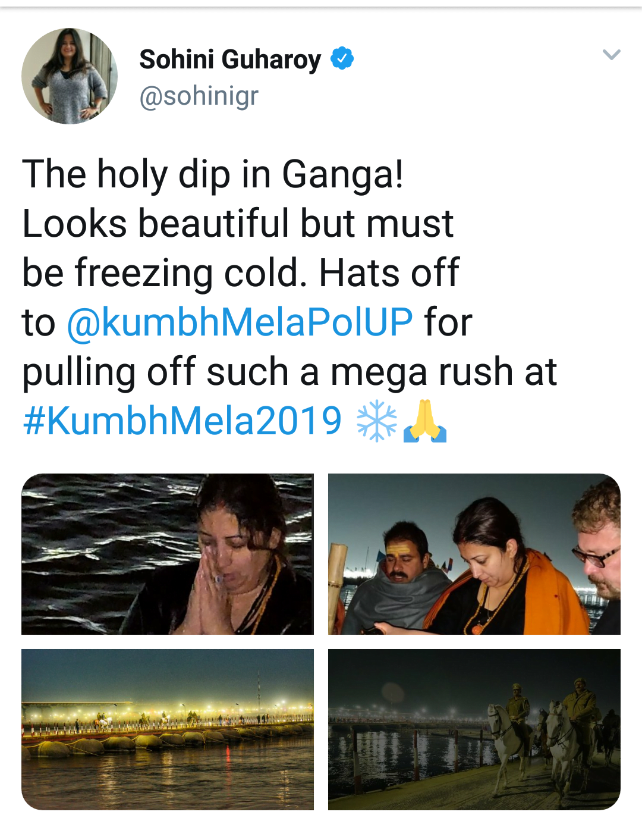Open photo of woman praying in water
642x840 pixels.
[x=168, y=554]
